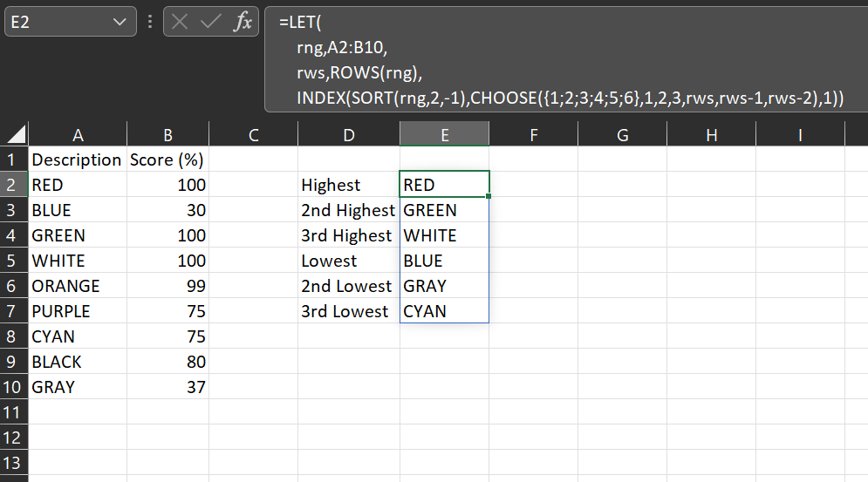
Task: Select PURPLE's score 75 in row 7
Action: point(167,311)
